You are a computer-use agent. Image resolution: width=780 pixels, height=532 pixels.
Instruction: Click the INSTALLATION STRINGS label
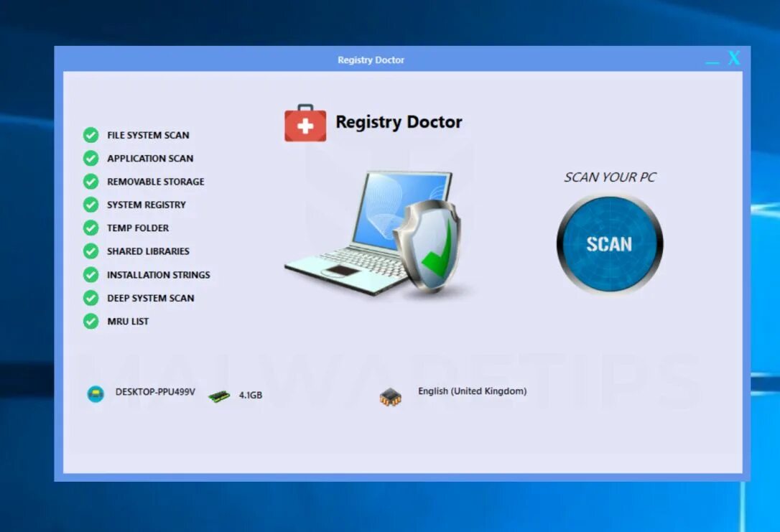point(159,275)
